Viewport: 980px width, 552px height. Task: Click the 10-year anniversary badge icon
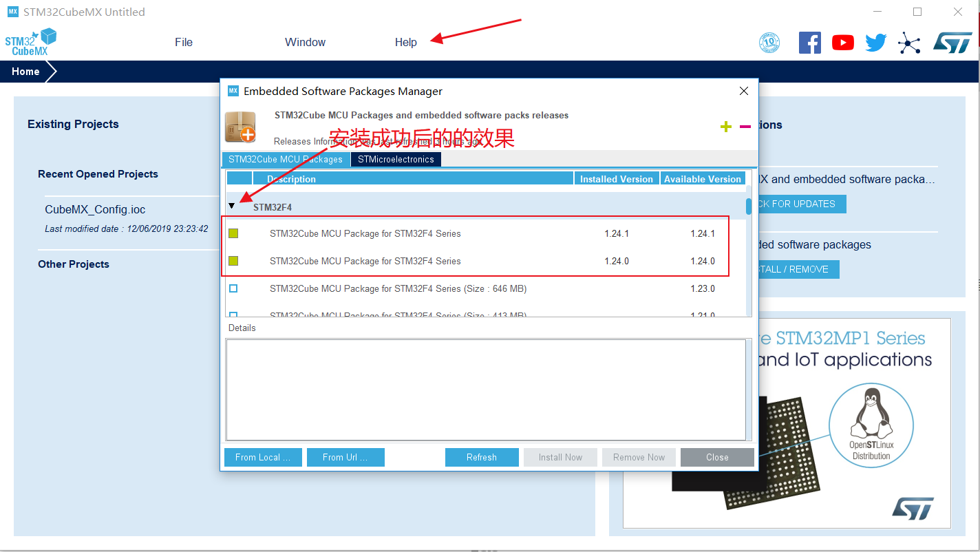pos(769,42)
